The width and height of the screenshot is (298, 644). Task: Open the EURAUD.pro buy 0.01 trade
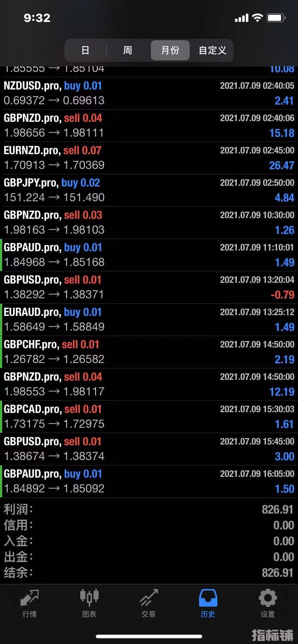coord(149,319)
